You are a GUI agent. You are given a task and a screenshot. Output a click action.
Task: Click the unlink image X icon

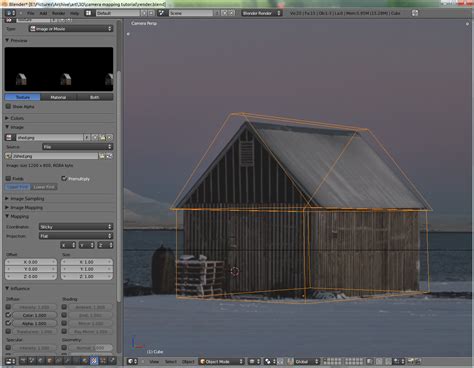click(110, 137)
